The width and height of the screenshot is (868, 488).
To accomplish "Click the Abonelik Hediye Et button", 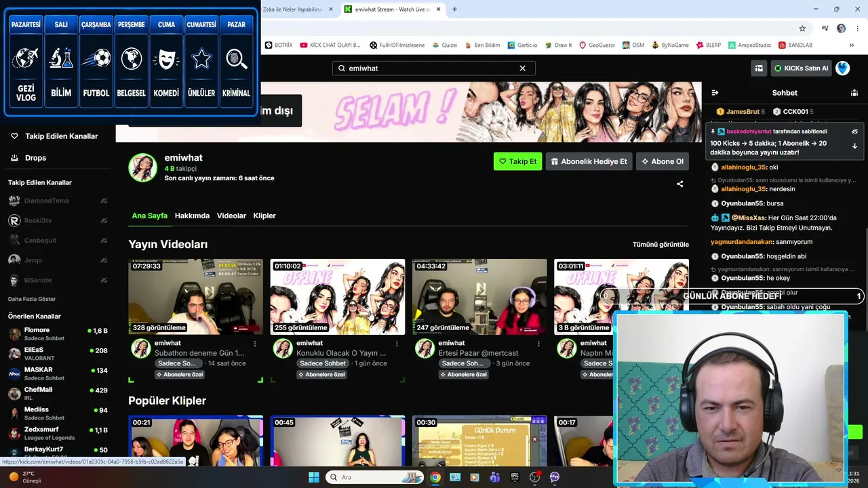I will click(589, 161).
